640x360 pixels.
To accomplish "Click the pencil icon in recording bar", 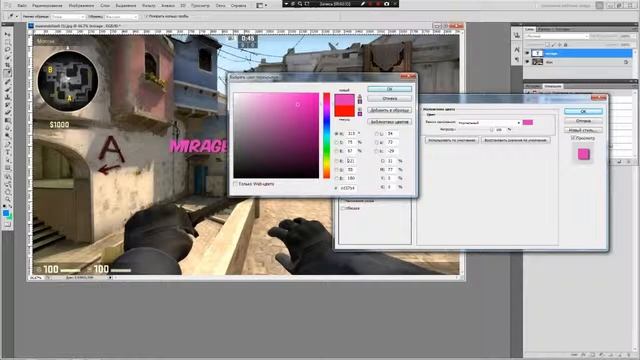I will (362, 4).
